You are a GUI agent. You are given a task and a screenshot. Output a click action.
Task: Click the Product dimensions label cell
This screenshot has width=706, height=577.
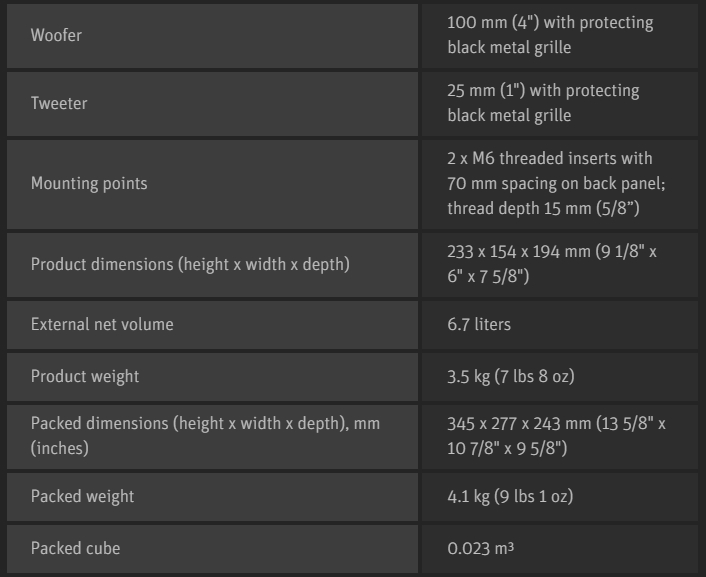pyautogui.click(x=213, y=265)
